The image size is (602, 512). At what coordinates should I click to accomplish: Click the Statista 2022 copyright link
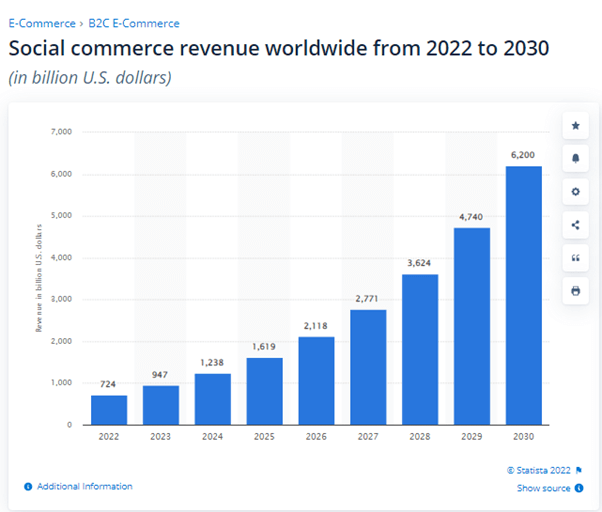539,470
